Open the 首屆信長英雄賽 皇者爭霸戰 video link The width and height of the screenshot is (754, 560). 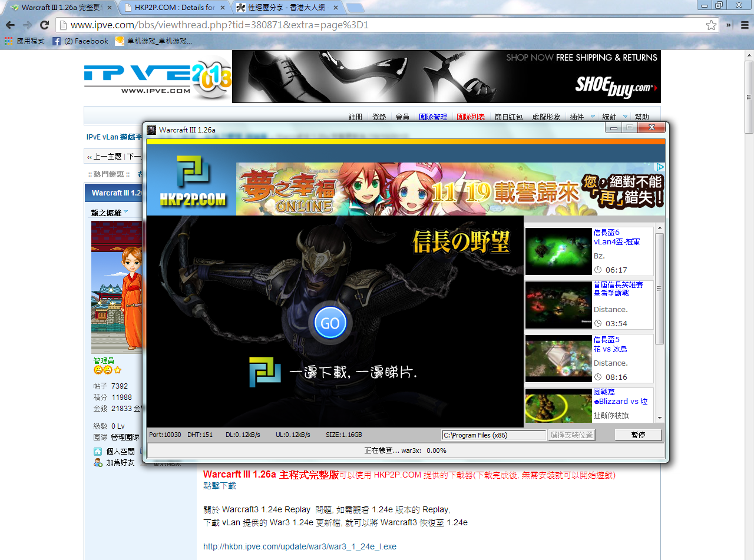tap(619, 289)
